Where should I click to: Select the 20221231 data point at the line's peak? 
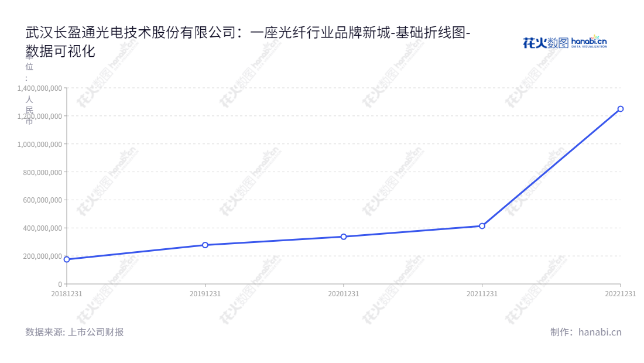coord(620,109)
